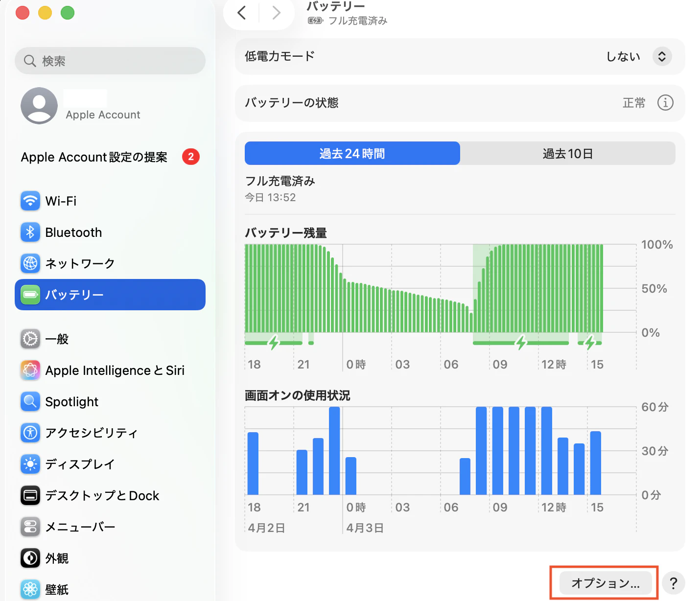Switch to 過去10日 tab
Screen dimensions: 700x601
point(568,154)
